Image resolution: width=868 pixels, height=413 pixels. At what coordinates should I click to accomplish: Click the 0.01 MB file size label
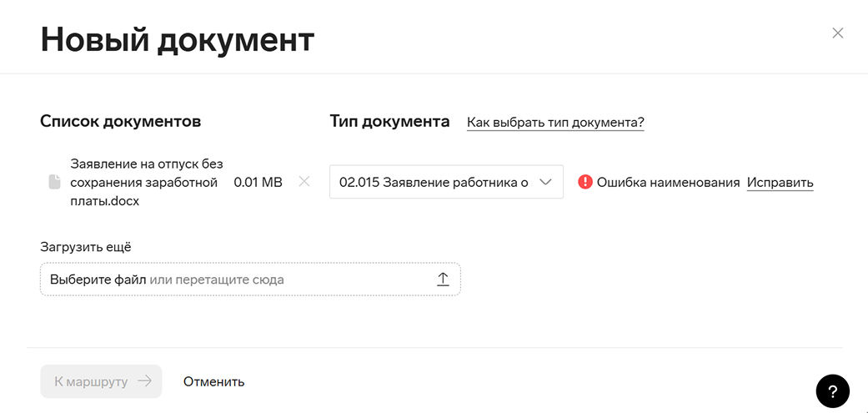(258, 182)
